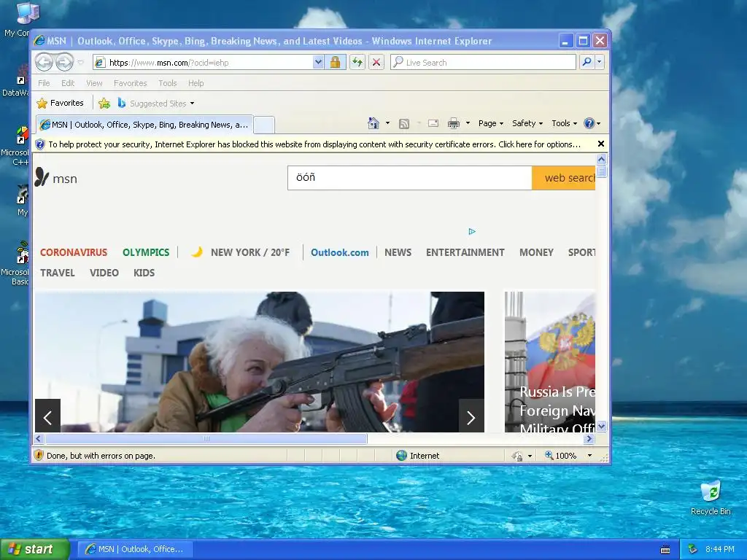Open the Page command menu
The width and height of the screenshot is (747, 560).
coord(491,123)
